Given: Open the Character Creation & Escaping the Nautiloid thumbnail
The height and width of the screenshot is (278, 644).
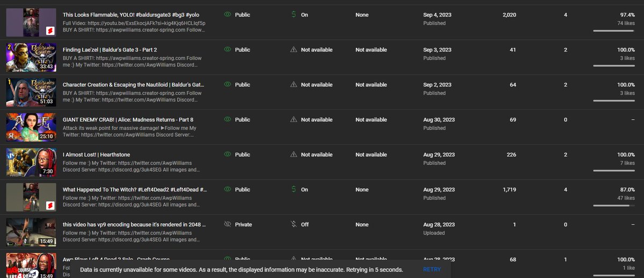Looking at the screenshot, I should point(31,92).
